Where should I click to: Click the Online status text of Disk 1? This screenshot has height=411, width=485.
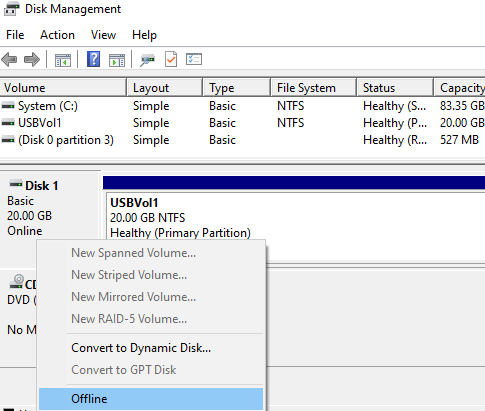[25, 231]
